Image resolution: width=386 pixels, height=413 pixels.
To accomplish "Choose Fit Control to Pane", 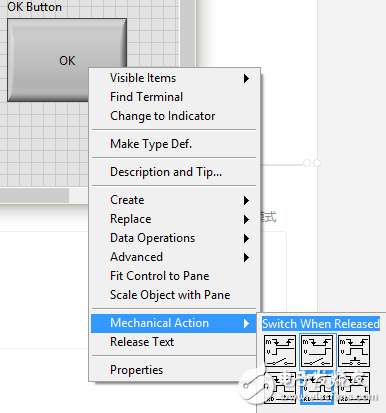I will (x=174, y=276).
